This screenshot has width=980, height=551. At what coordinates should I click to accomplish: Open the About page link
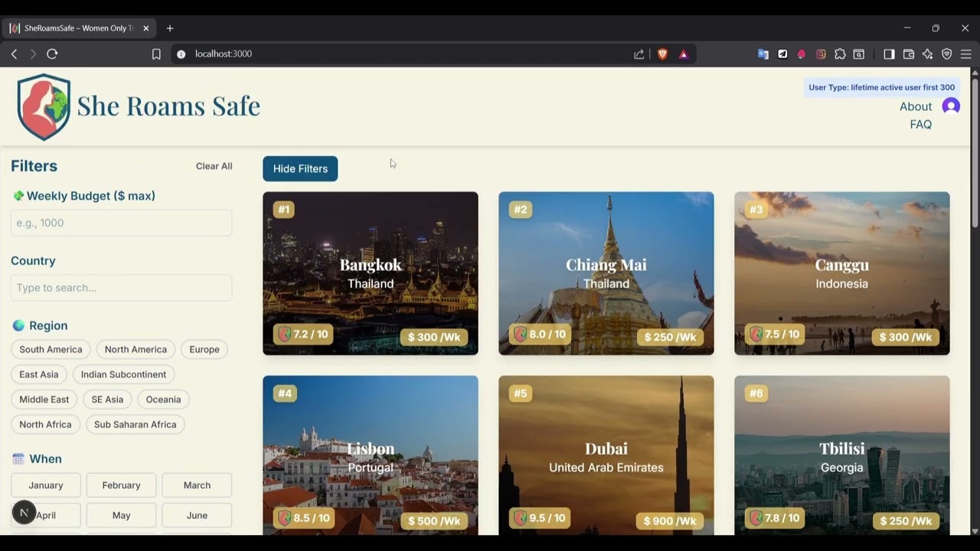pos(916,106)
